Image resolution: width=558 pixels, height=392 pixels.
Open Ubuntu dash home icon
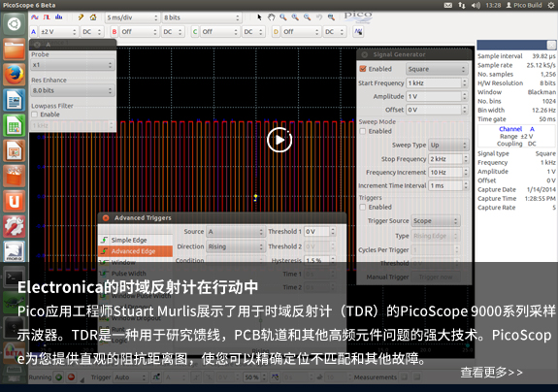point(14,24)
